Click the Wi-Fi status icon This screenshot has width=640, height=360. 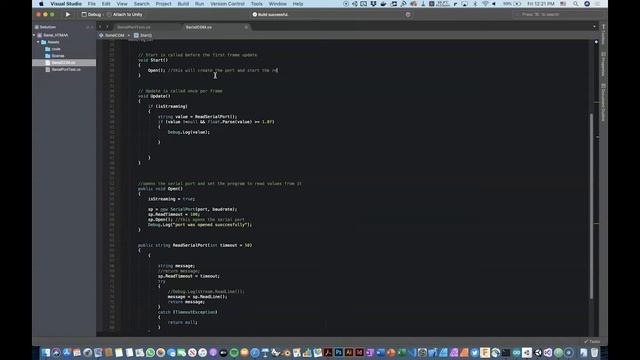(485, 4)
